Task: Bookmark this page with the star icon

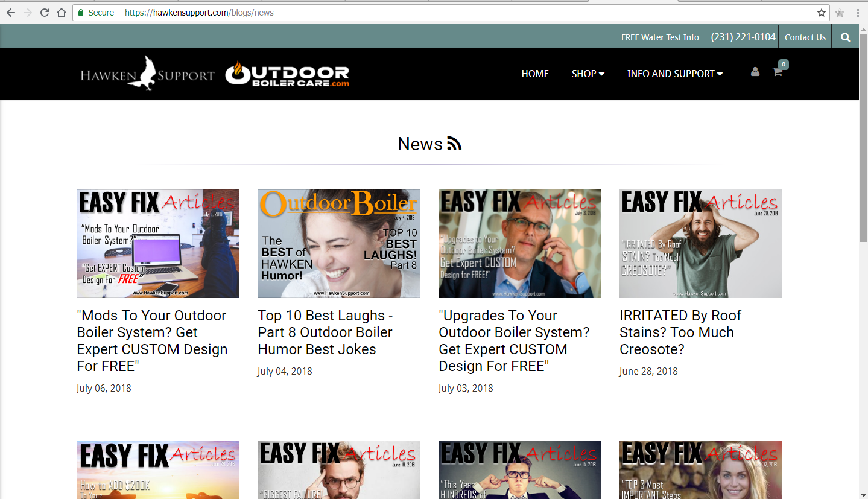Action: click(822, 13)
